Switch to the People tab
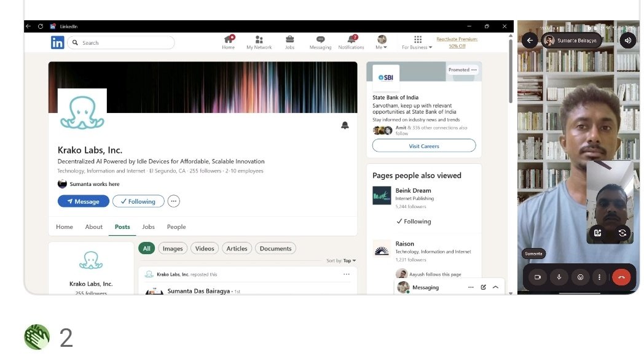Viewport: 644px width, 364px height. pos(176,227)
